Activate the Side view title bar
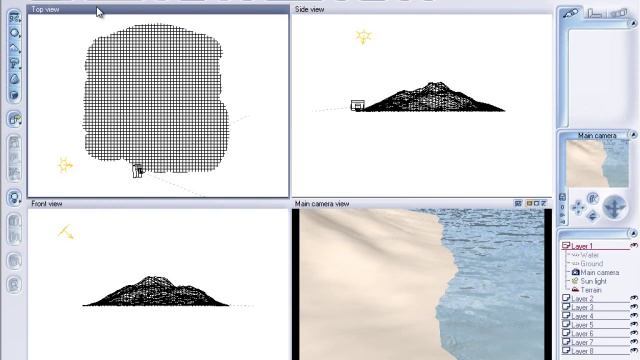640x360 pixels. (422, 9)
